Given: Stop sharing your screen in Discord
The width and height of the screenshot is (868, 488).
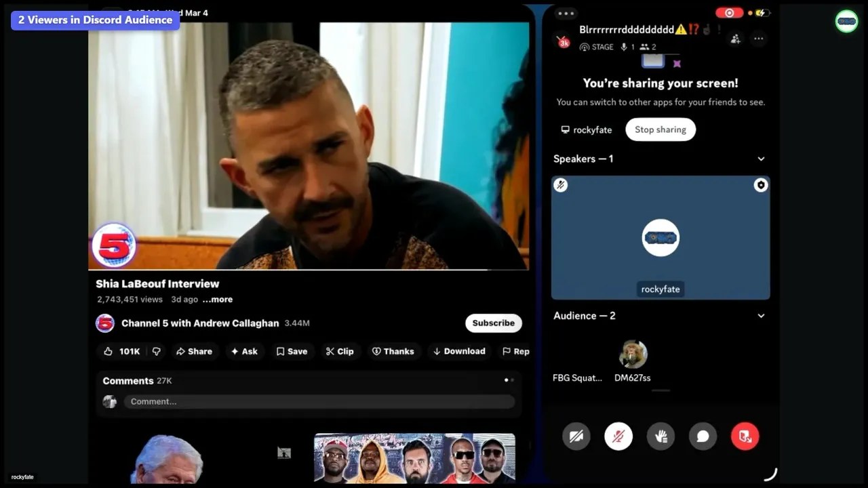Looking at the screenshot, I should pos(660,129).
